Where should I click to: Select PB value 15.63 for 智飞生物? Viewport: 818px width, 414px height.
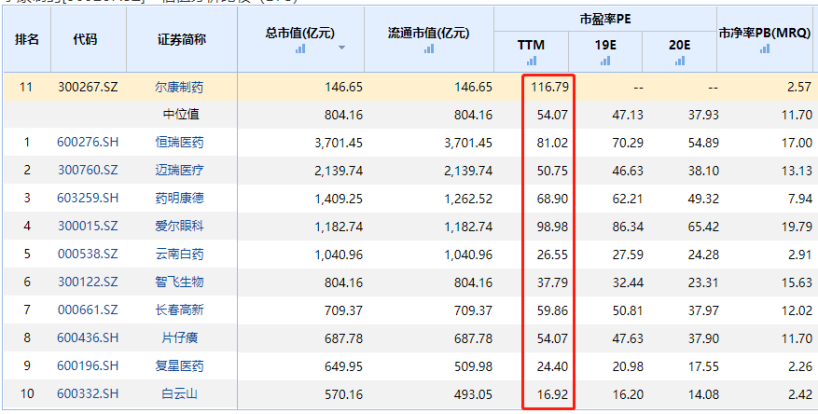797,282
